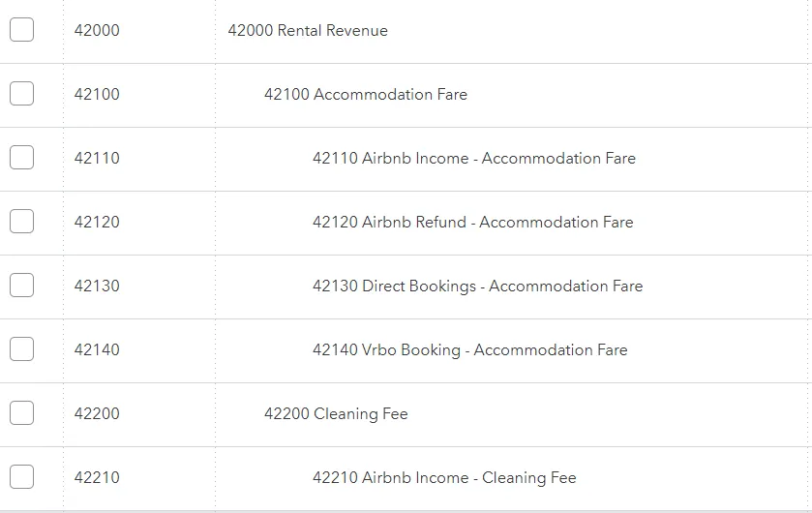Tick the checkbox beside account 42110
812x513 pixels.
point(21,158)
